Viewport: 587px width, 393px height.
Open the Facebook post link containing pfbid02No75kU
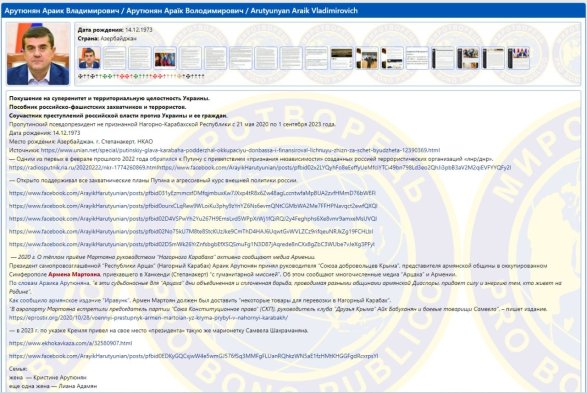tap(191, 232)
